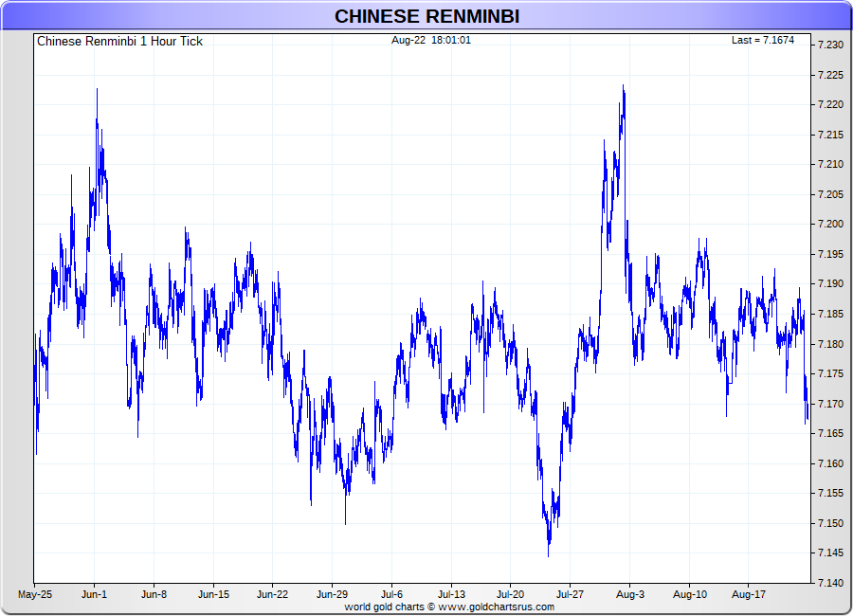Click the 7.185 y-axis label
This screenshot has width=853, height=616.
pyautogui.click(x=830, y=314)
